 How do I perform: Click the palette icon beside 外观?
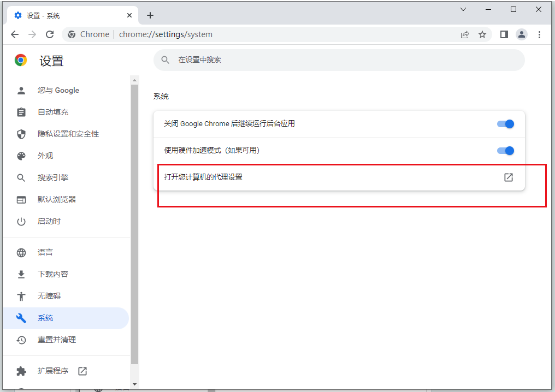click(x=21, y=156)
